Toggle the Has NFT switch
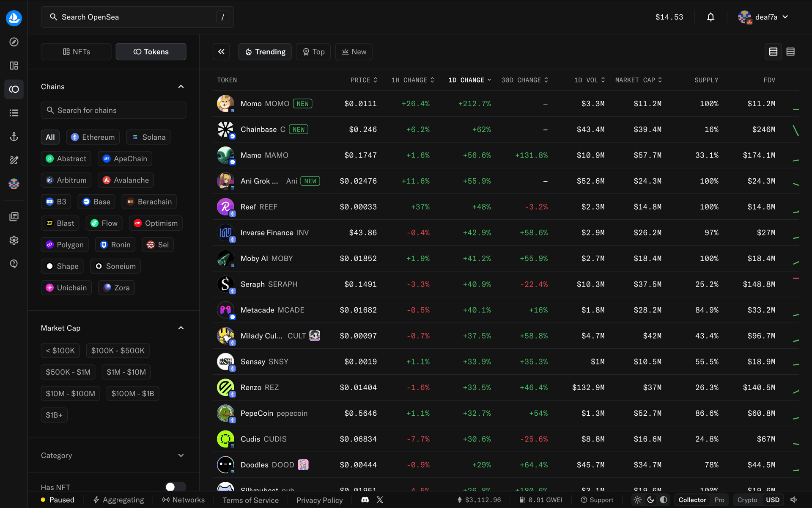The width and height of the screenshot is (812, 508). tap(176, 487)
